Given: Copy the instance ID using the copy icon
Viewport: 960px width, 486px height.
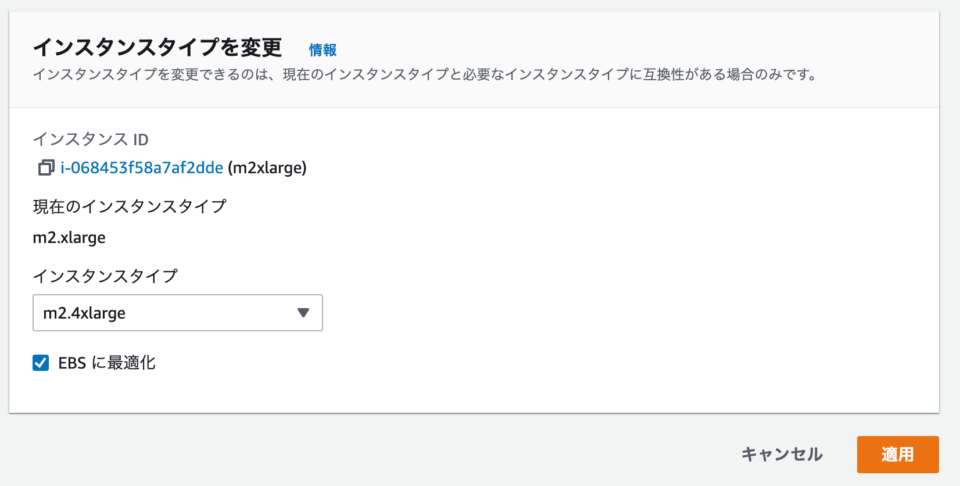Looking at the screenshot, I should click(46, 168).
